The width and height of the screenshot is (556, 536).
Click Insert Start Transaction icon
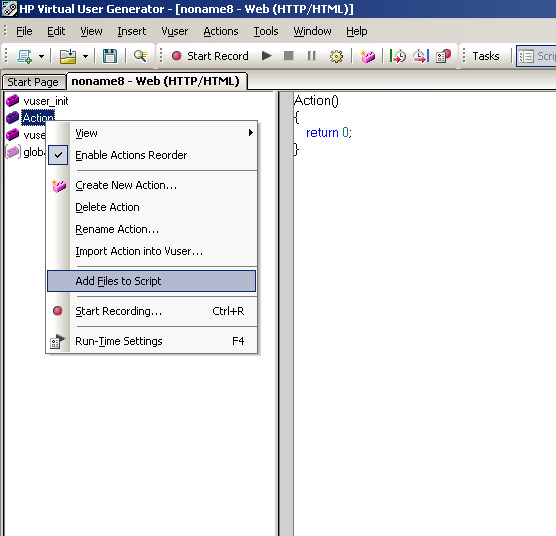click(397, 56)
